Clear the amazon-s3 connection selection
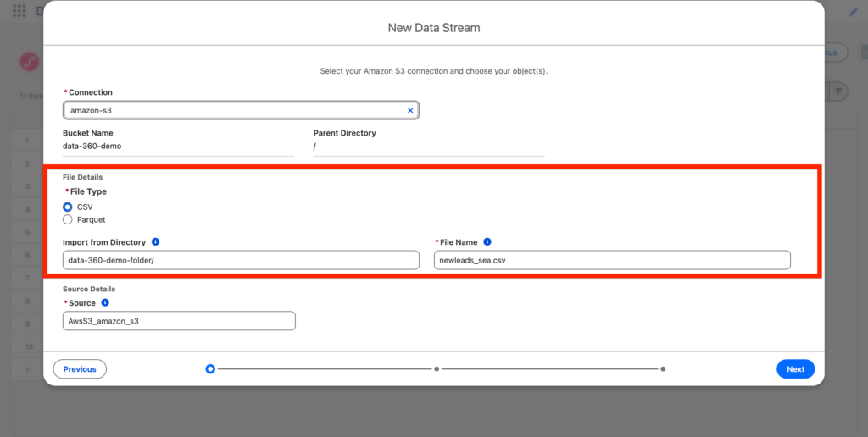This screenshot has width=868, height=437. [x=410, y=110]
